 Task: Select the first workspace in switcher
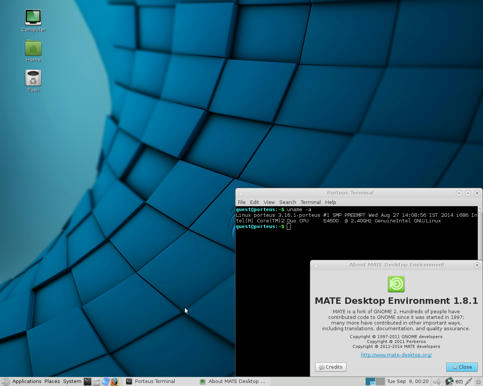370,381
